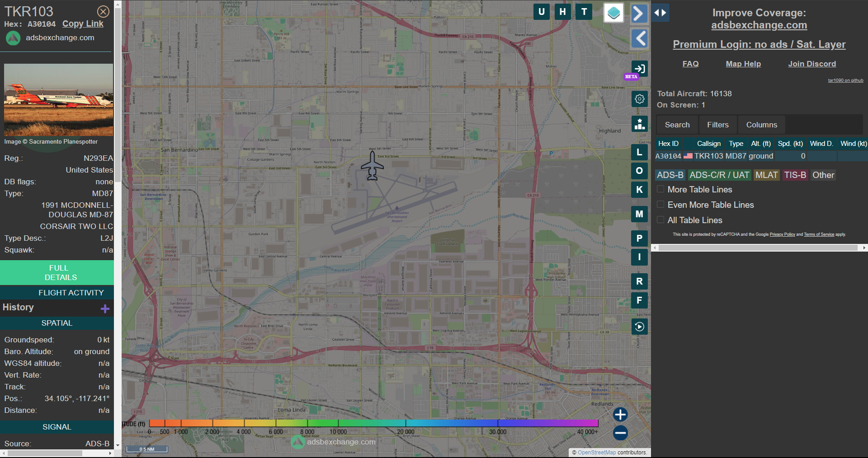Sort table by Callsign column
Image resolution: width=868 pixels, height=458 pixels.
tap(708, 144)
